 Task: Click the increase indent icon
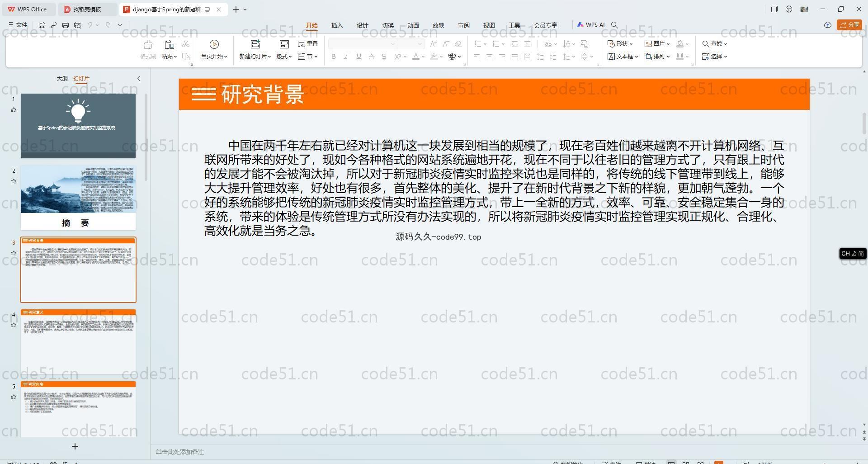click(x=527, y=44)
